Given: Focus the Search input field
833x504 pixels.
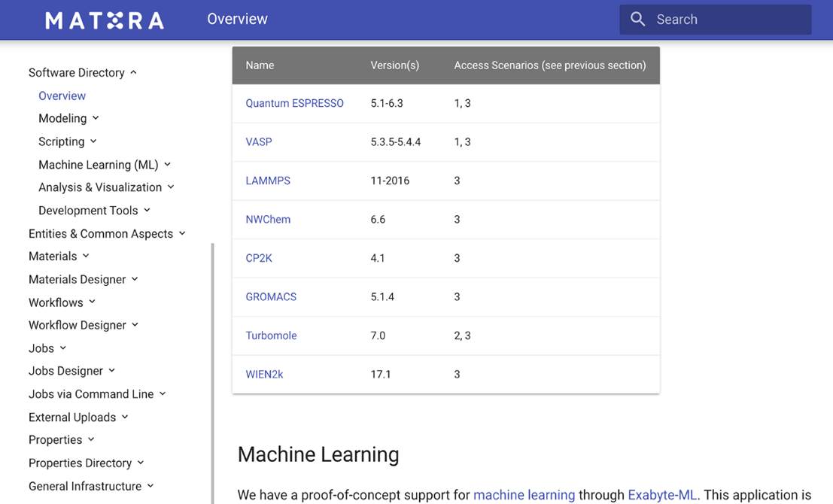Looking at the screenshot, I should tap(715, 20).
